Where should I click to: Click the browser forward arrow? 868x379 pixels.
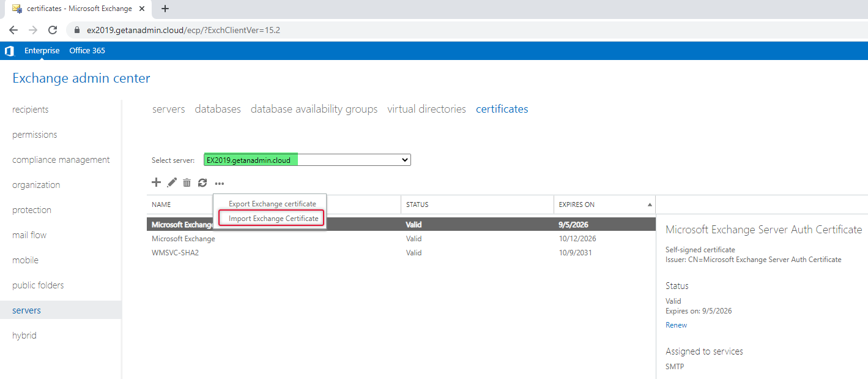(x=33, y=30)
